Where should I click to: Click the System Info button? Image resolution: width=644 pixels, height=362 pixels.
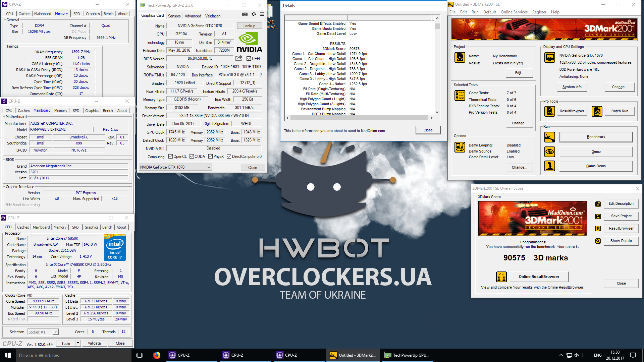[572, 87]
